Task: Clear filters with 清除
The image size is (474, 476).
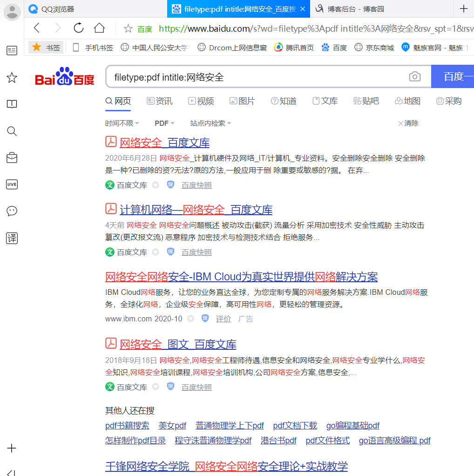Action: coord(408,123)
